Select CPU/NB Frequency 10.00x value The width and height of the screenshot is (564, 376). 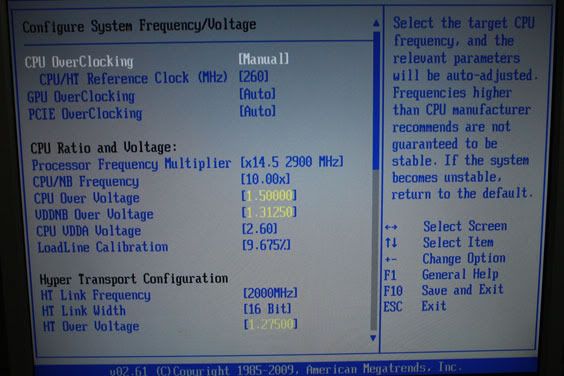click(265, 179)
